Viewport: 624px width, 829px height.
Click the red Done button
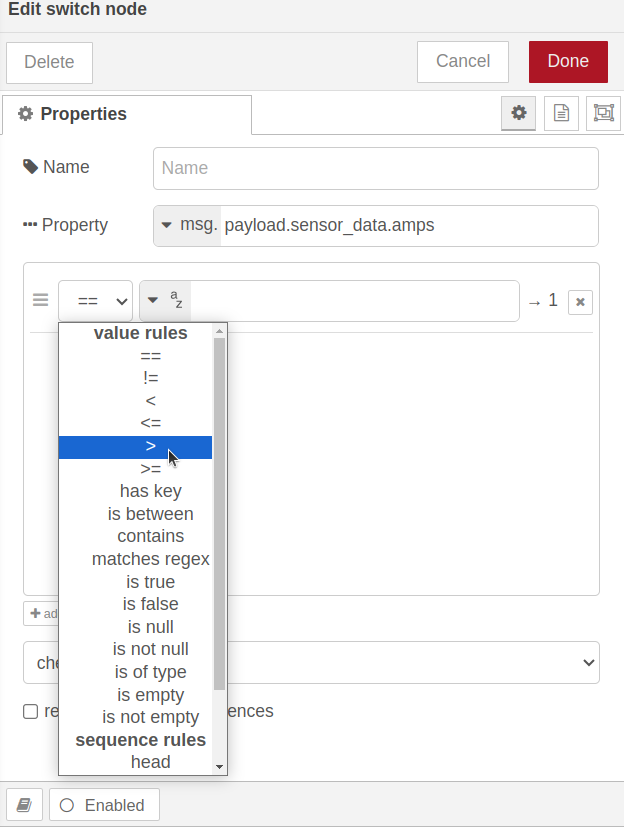coord(568,61)
